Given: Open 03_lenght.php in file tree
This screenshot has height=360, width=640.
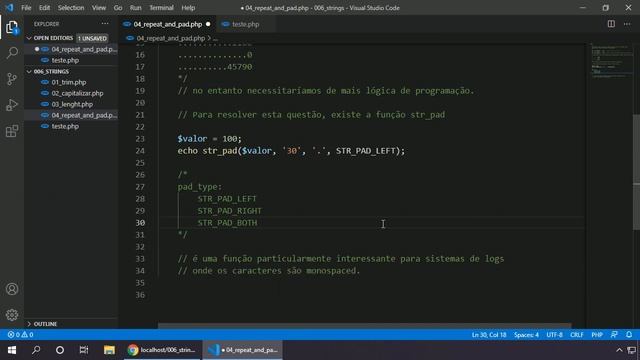Looking at the screenshot, I should [x=71, y=104].
